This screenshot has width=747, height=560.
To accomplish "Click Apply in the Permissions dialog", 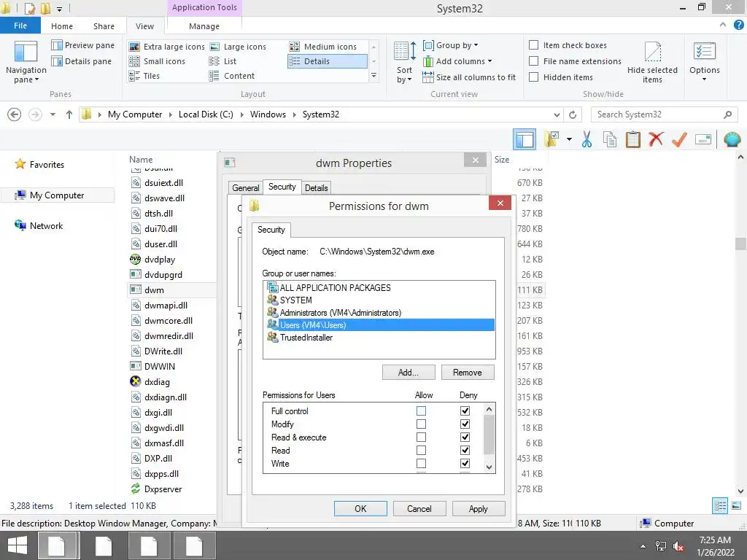I will tap(479, 508).
